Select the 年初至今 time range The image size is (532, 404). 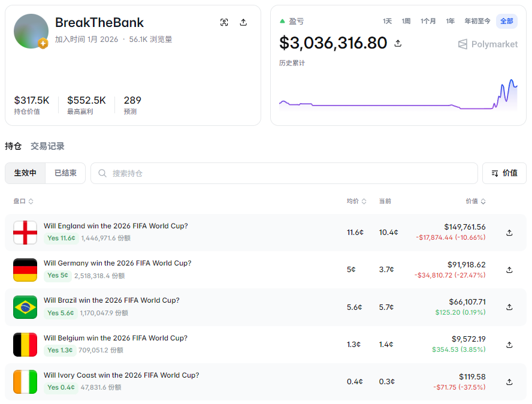[477, 21]
